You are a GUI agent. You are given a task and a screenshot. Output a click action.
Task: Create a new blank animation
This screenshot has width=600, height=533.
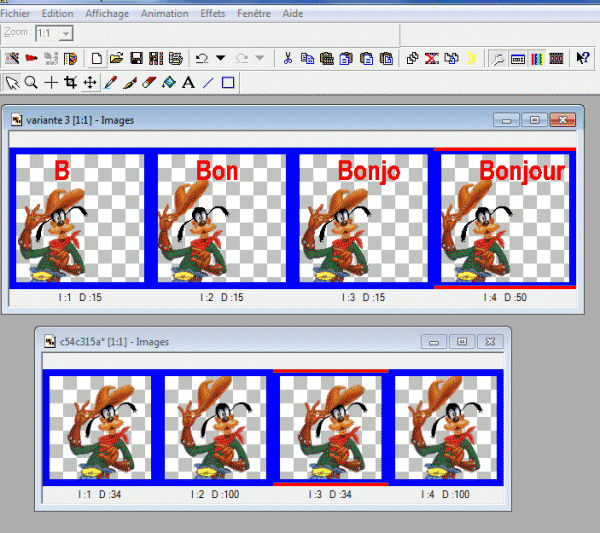tap(97, 59)
